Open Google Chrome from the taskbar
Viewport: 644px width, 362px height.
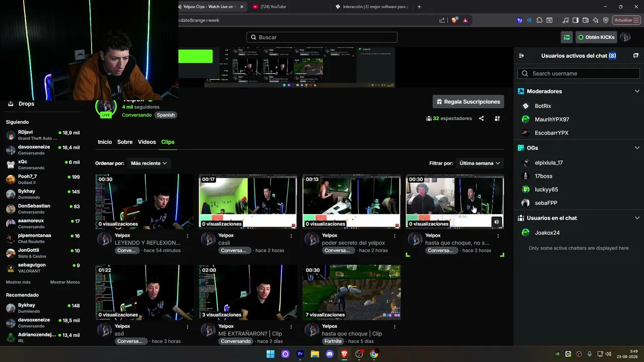click(x=374, y=354)
